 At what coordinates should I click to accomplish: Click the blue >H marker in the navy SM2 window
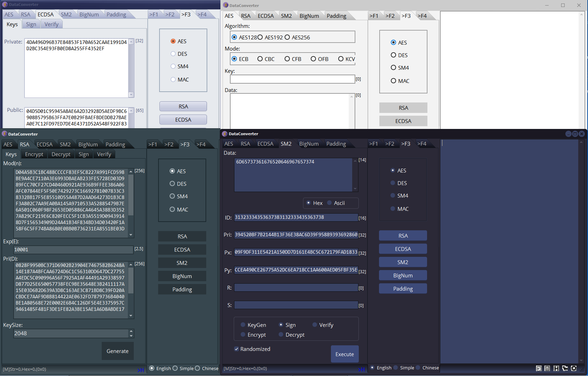362,369
